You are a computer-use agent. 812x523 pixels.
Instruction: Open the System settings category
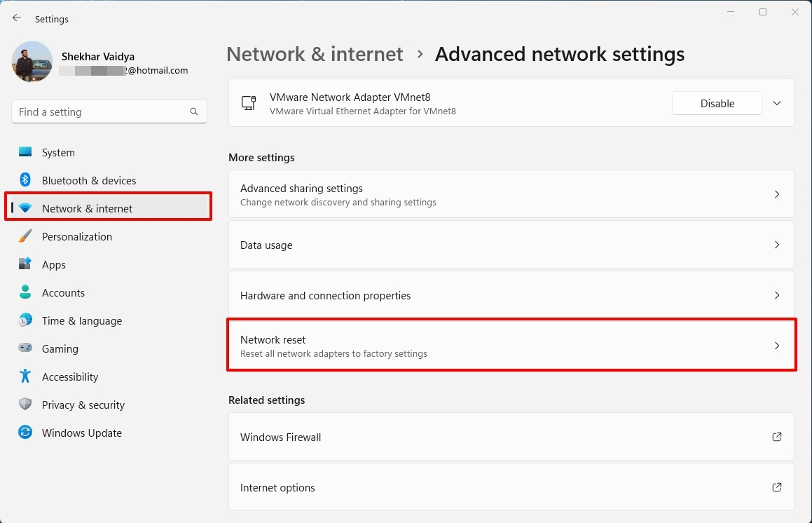(x=109, y=152)
